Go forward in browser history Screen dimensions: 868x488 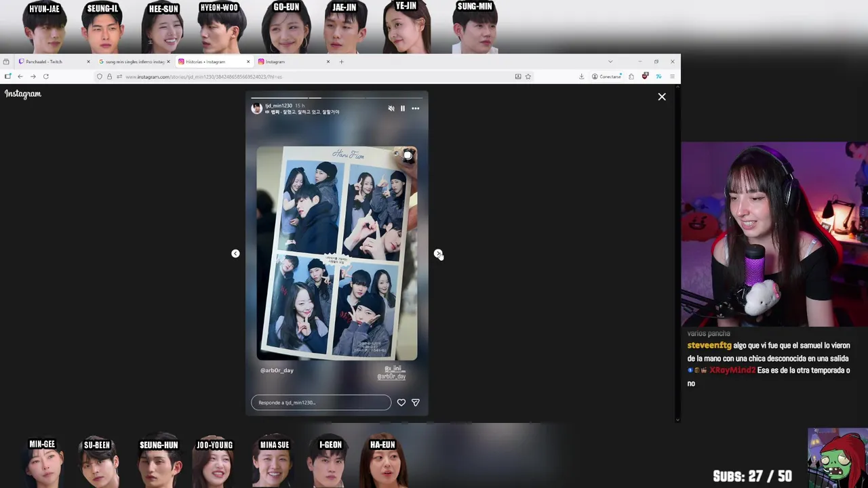[x=33, y=77]
